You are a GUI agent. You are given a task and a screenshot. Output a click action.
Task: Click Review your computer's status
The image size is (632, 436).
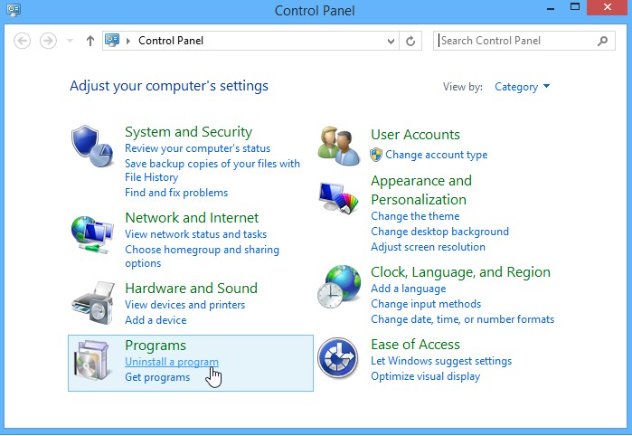(x=198, y=148)
